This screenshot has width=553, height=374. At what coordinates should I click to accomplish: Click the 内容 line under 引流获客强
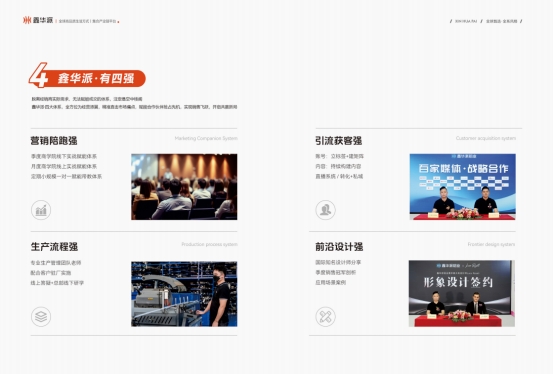click(x=338, y=166)
